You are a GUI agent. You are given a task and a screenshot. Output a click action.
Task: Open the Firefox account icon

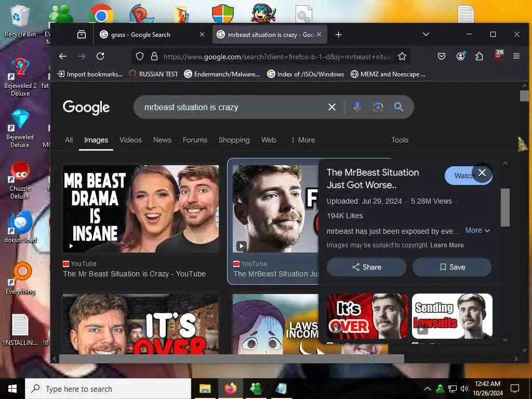460,56
